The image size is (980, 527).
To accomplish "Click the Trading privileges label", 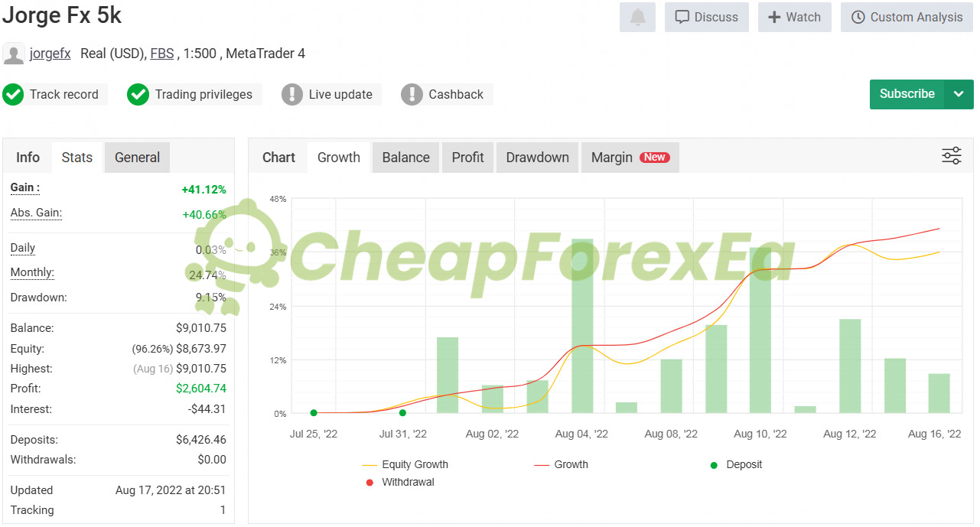I will (x=203, y=95).
